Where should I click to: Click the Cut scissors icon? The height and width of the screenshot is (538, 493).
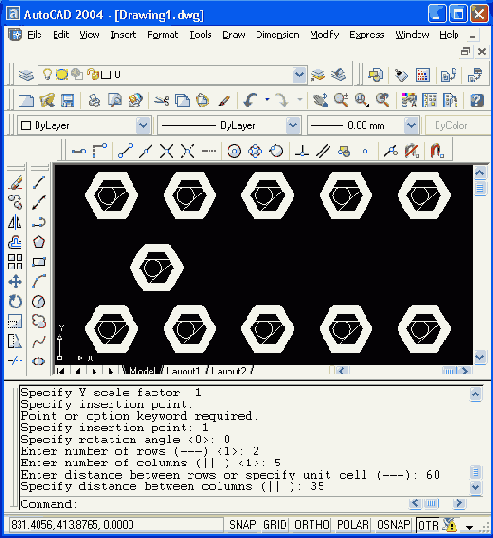[162, 101]
